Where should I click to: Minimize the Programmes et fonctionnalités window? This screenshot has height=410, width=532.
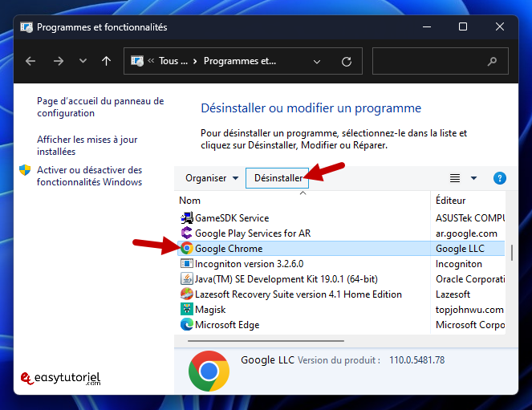pyautogui.click(x=427, y=26)
